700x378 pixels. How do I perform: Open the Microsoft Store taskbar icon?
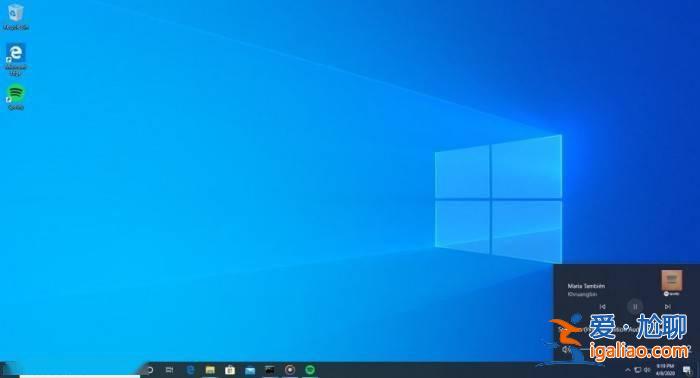coord(230,370)
